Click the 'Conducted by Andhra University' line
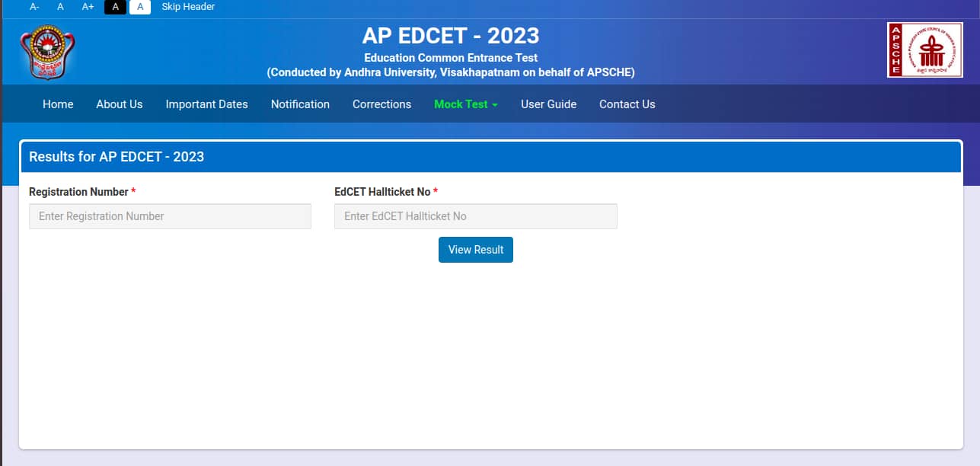The width and height of the screenshot is (980, 466). tap(451, 72)
